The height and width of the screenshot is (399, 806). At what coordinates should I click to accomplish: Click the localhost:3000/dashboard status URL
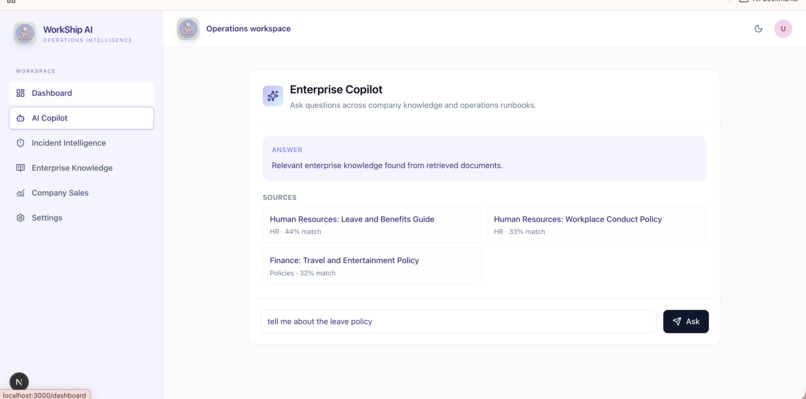pyautogui.click(x=44, y=395)
